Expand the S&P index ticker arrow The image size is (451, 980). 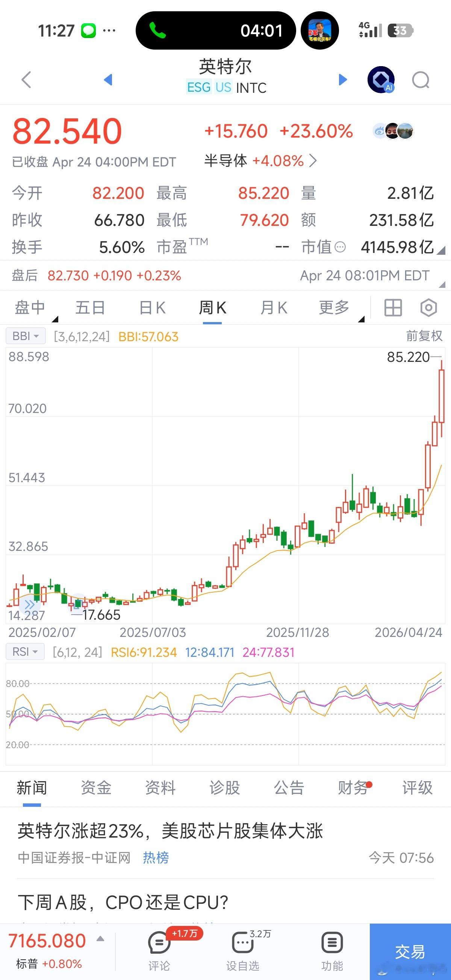pos(100,939)
